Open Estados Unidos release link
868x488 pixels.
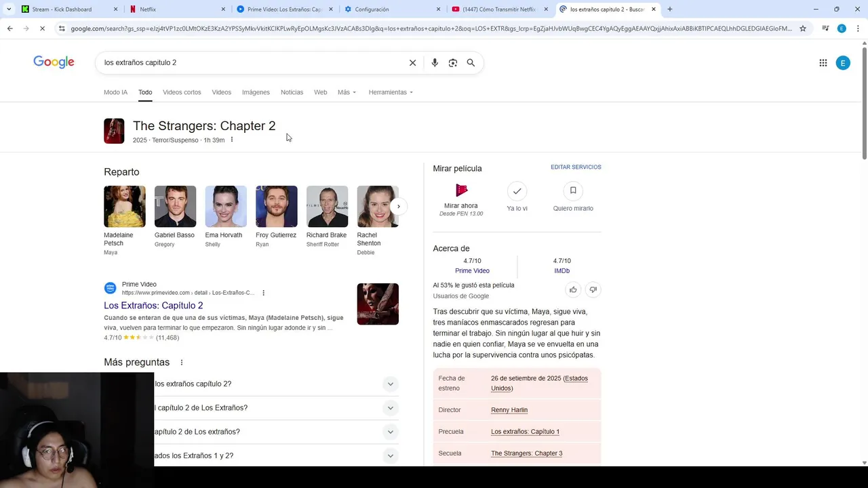tap(539, 383)
